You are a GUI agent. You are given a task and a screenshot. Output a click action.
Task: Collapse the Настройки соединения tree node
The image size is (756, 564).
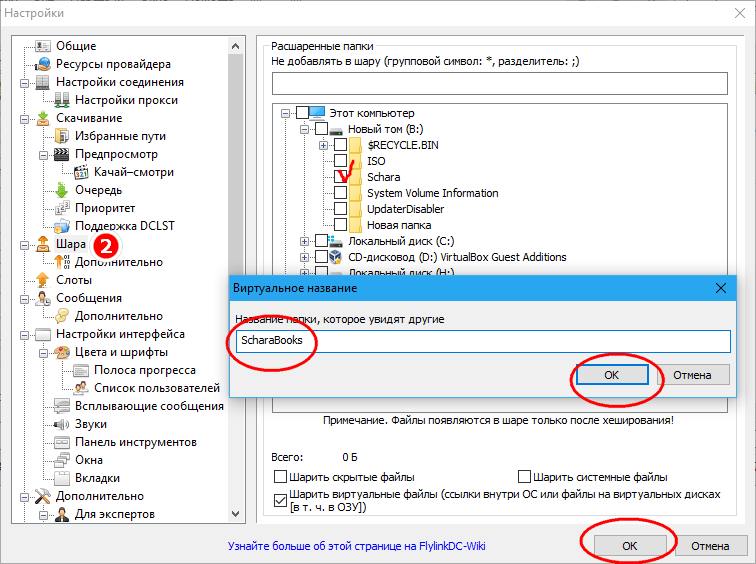tap(24, 83)
